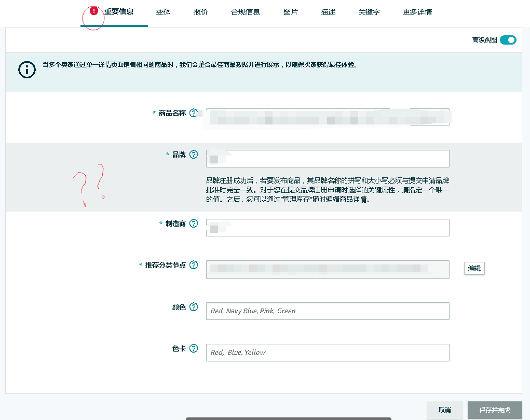Select the 图片 tab

[x=291, y=12]
